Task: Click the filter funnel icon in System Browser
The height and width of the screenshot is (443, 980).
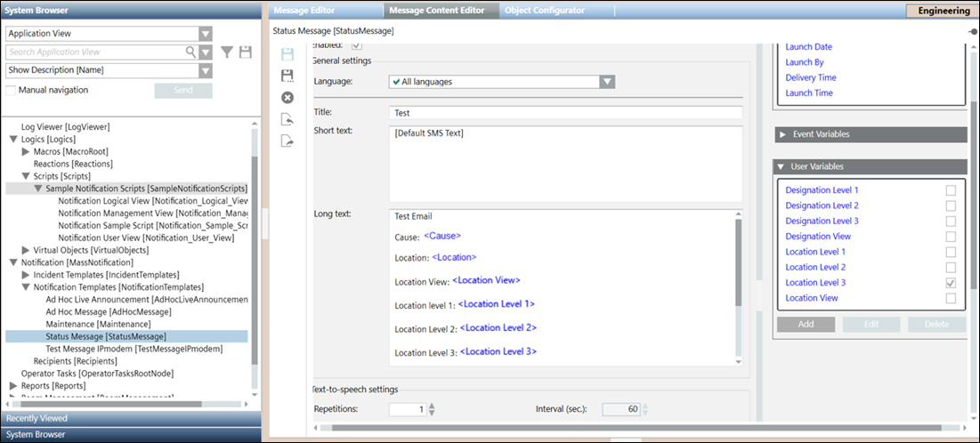Action: (x=227, y=52)
